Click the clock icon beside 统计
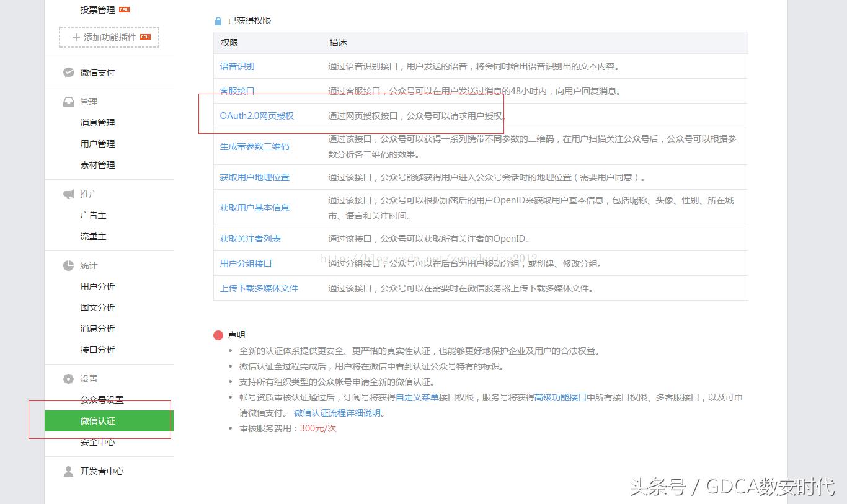This screenshot has height=504, width=847. coord(69,265)
